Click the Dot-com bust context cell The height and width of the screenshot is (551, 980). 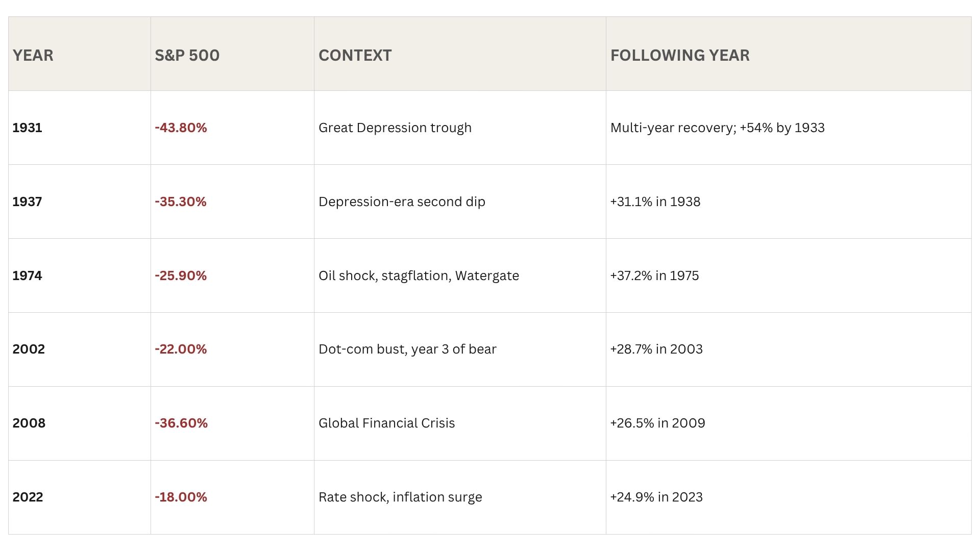[407, 349]
